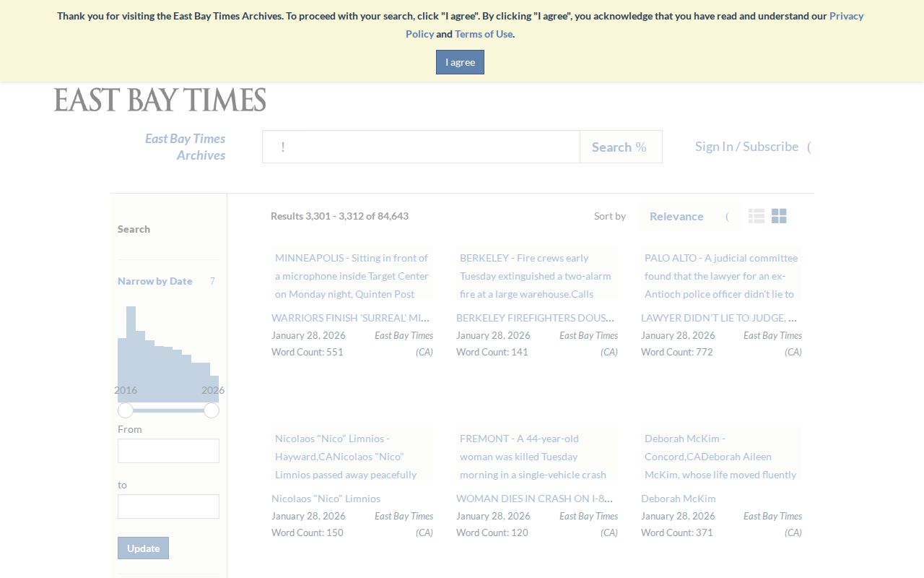924x578 pixels.
Task: Open the Sort by Relevance dropdown
Action: (x=690, y=216)
